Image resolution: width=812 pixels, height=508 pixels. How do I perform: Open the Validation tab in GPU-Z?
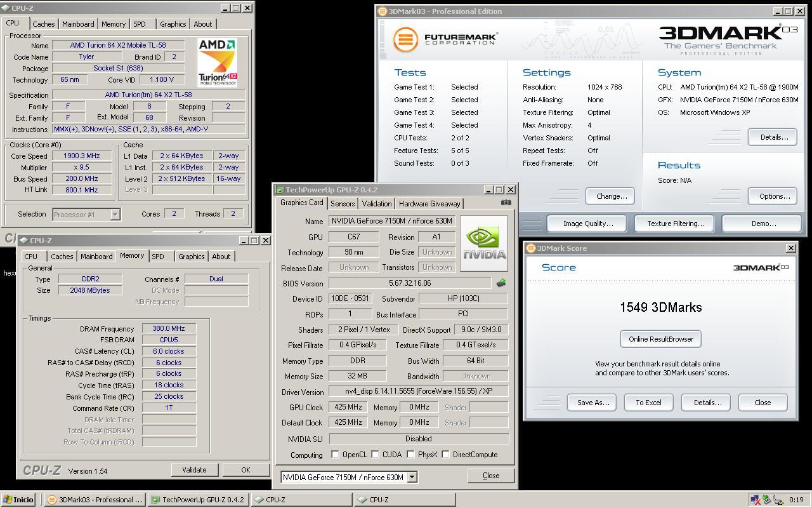pyautogui.click(x=377, y=204)
